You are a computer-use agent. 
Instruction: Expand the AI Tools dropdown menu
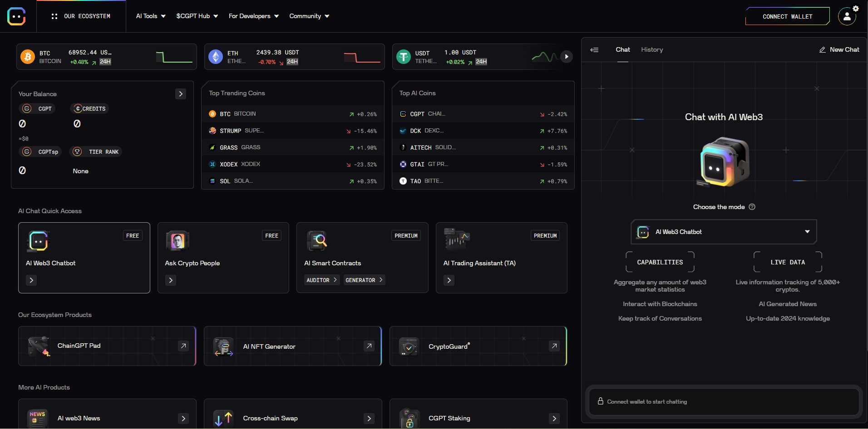151,16
